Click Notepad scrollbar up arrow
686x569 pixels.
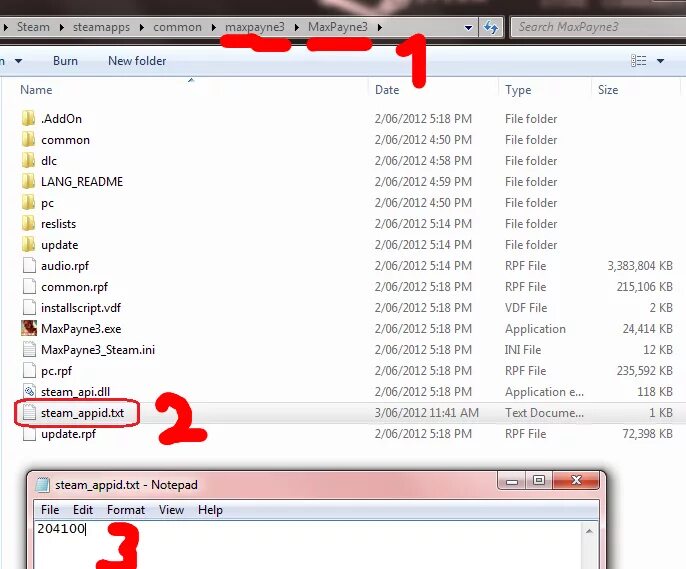[x=589, y=531]
